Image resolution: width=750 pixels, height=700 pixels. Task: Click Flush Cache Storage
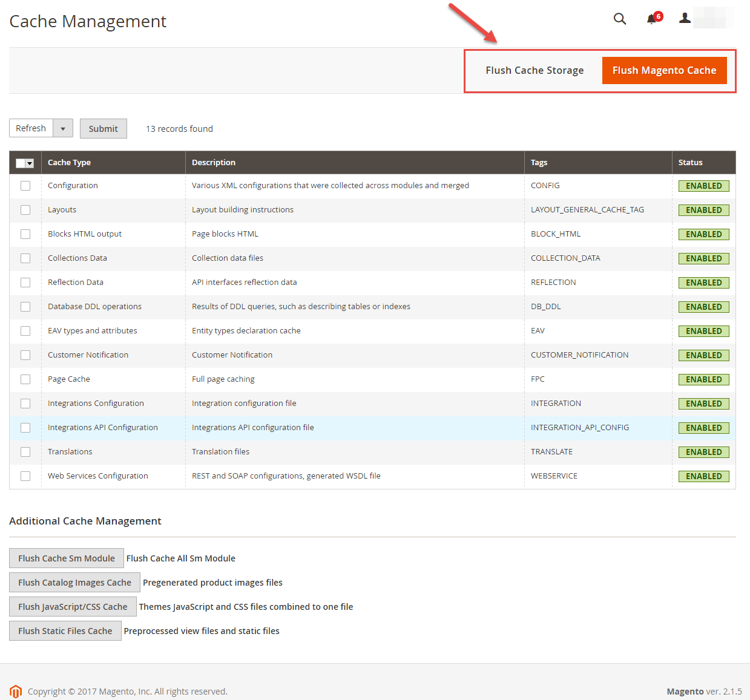point(535,71)
